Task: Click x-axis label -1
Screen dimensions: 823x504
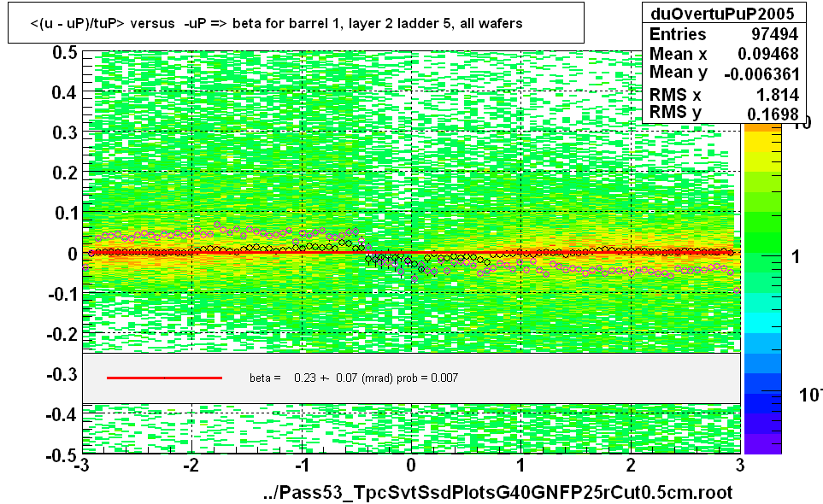Action: (x=300, y=466)
